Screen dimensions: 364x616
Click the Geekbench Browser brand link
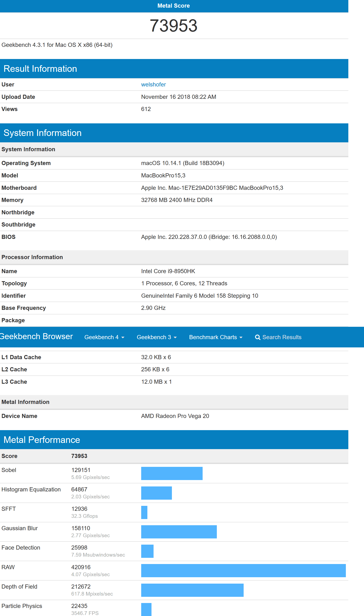(36, 336)
